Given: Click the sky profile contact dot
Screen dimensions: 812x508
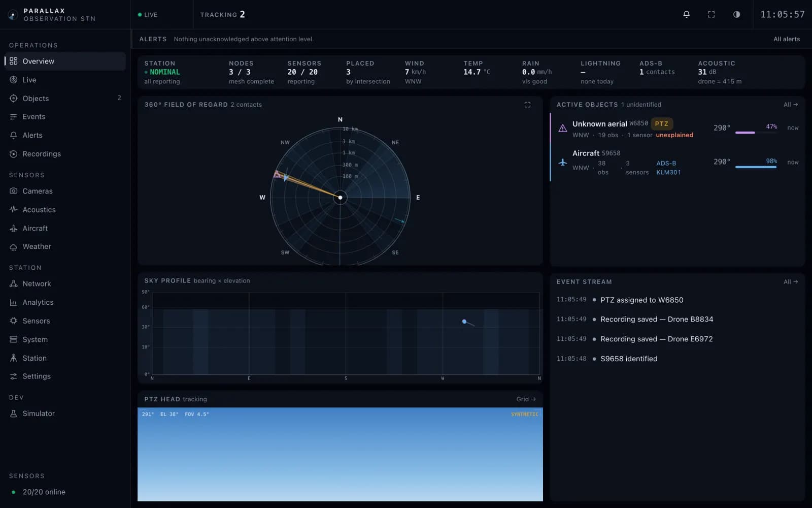Looking at the screenshot, I should tap(464, 322).
